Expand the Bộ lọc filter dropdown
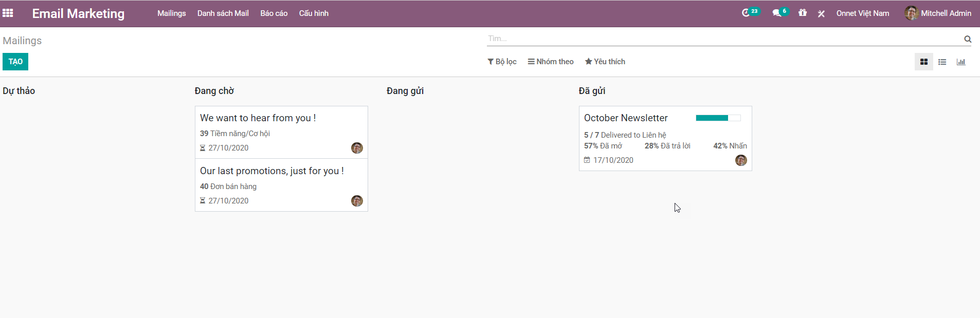The height and width of the screenshot is (318, 980). point(502,62)
